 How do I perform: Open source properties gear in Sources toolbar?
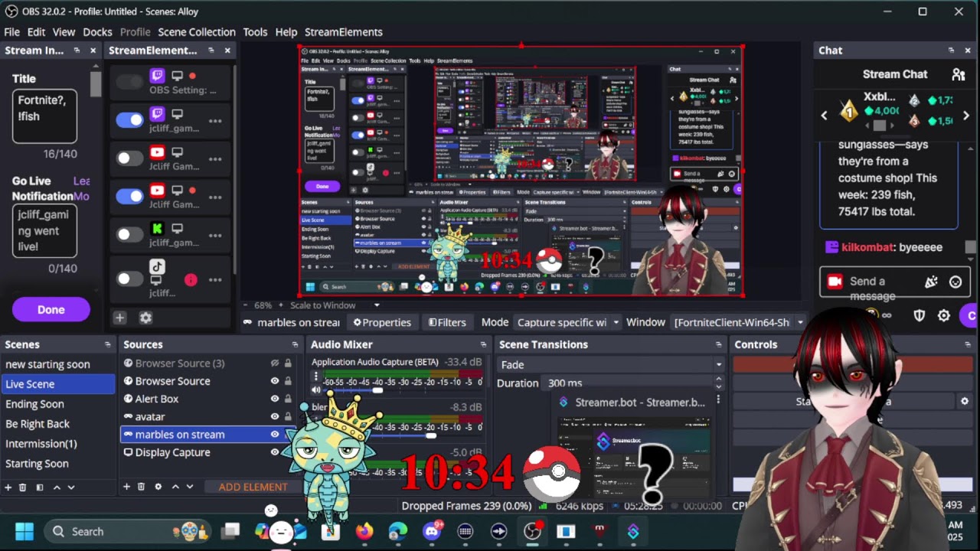pos(158,487)
